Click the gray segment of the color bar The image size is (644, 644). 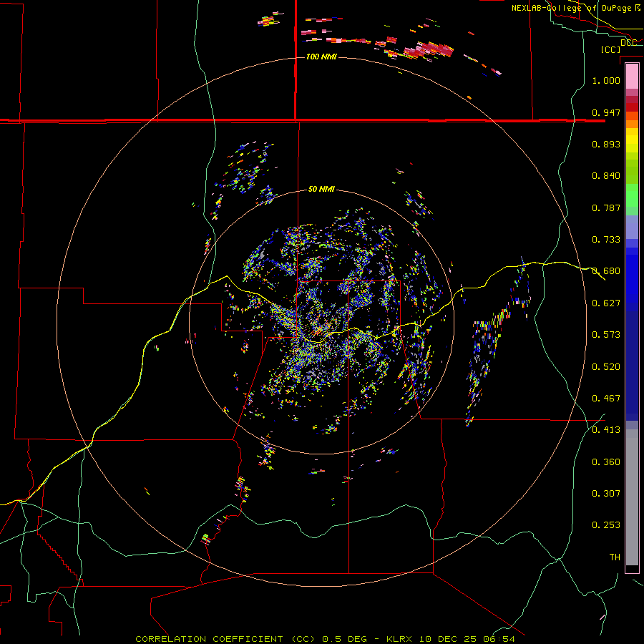(x=632, y=497)
